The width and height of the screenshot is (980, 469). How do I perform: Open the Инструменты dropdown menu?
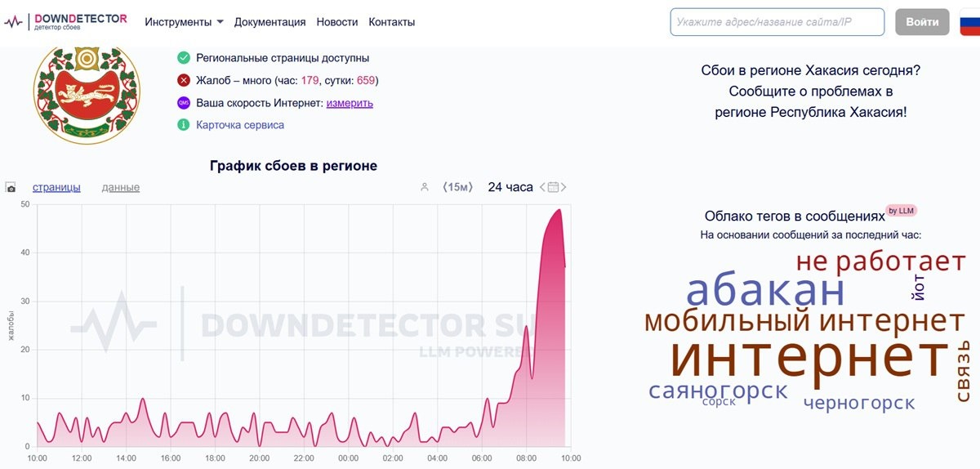coord(184,22)
